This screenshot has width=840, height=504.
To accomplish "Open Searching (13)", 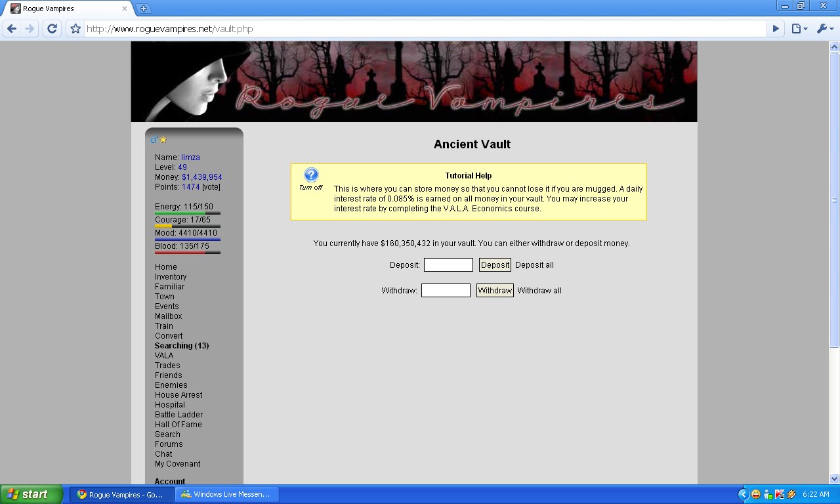I will click(182, 346).
